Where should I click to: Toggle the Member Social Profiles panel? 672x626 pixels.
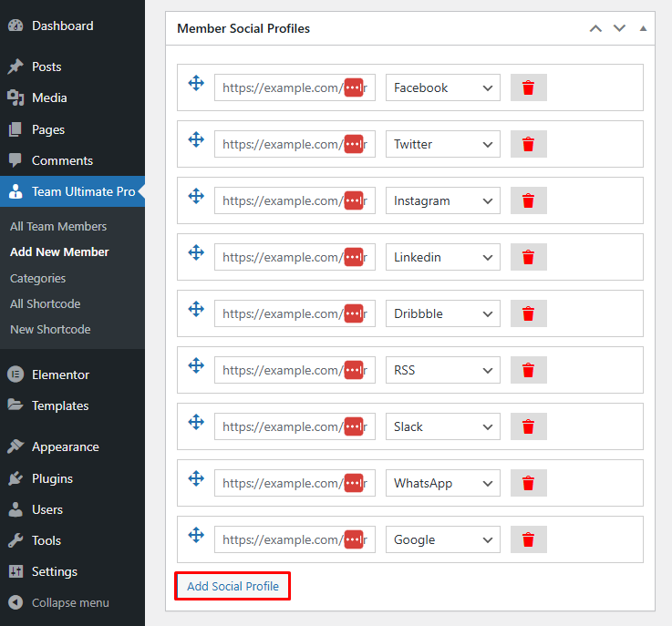[643, 28]
